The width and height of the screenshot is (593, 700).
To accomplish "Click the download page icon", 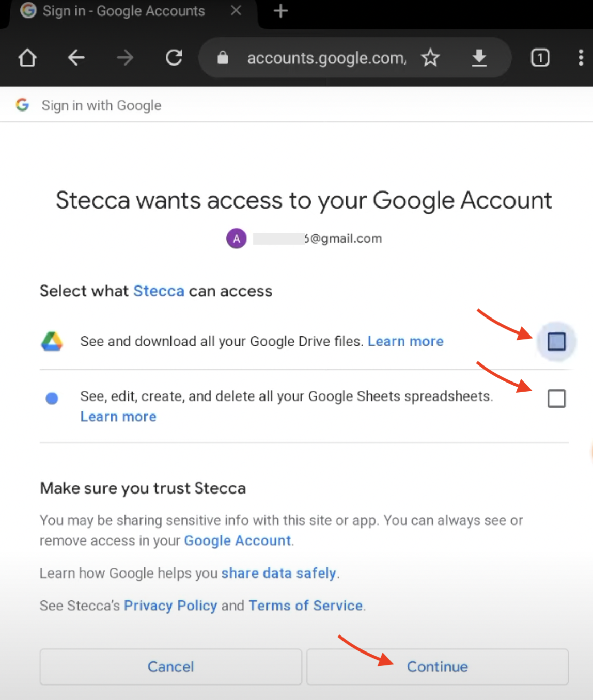I will 479,58.
